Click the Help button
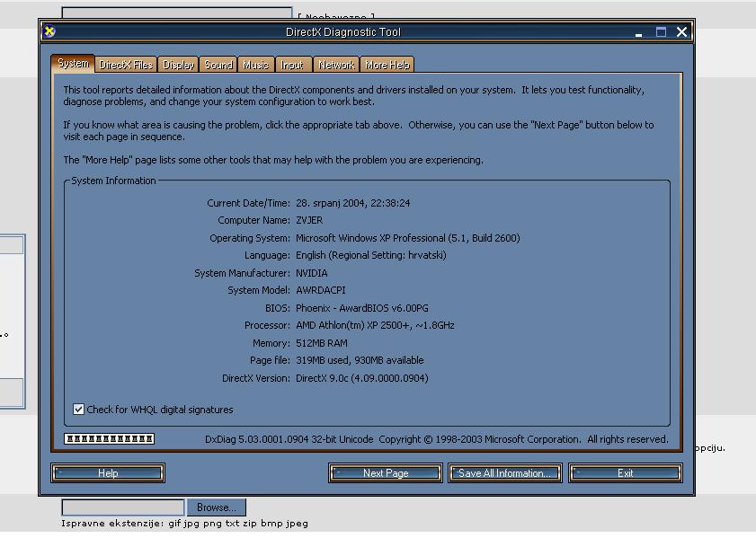Screen dimensions: 756x538 [108, 473]
